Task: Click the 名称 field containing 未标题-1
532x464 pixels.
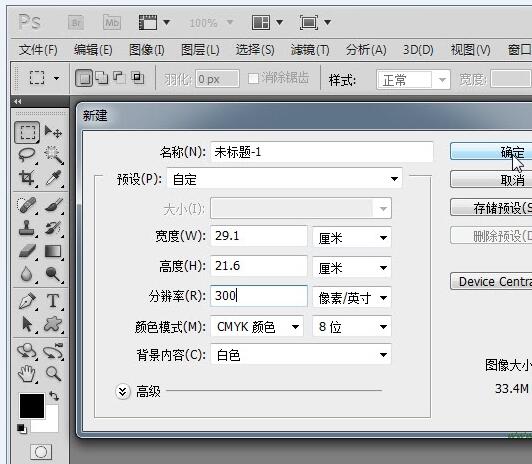Action: pos(321,152)
